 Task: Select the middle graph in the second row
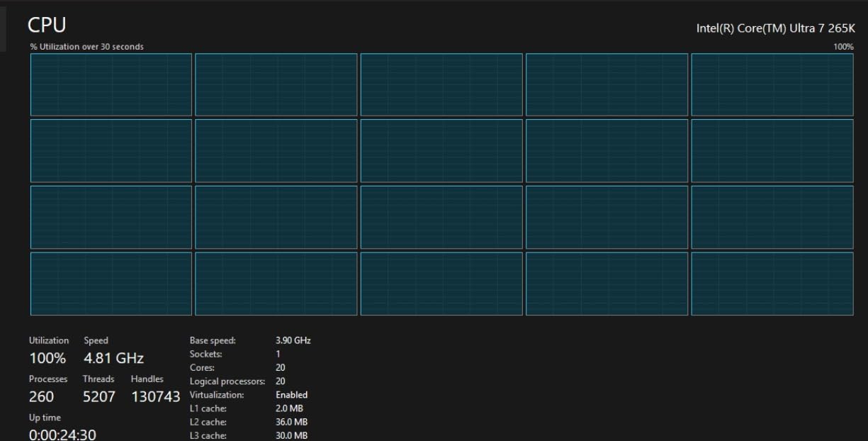pyautogui.click(x=441, y=151)
